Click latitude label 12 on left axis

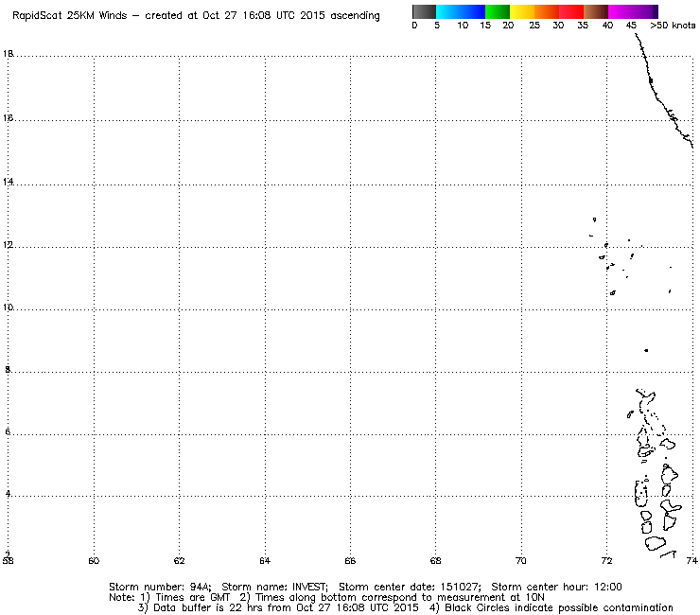pos(8,245)
